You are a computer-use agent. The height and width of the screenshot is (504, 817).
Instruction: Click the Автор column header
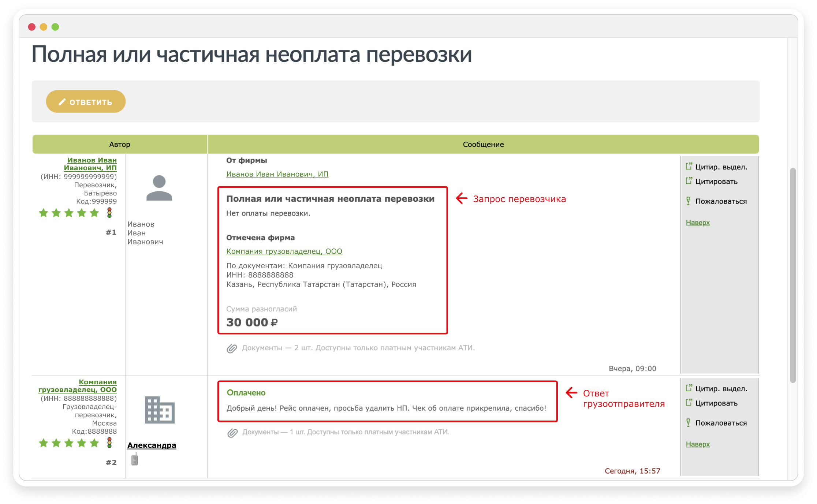tap(120, 144)
